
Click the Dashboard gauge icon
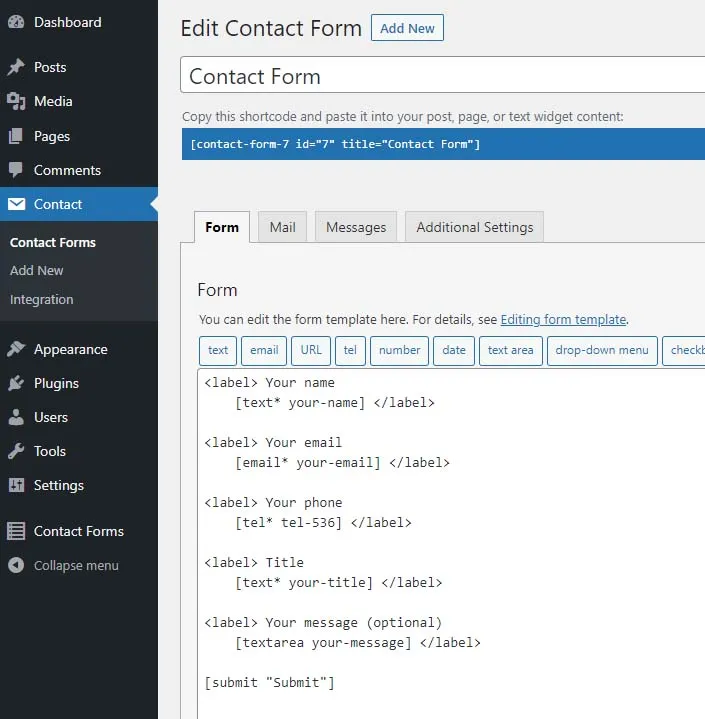pyautogui.click(x=16, y=22)
